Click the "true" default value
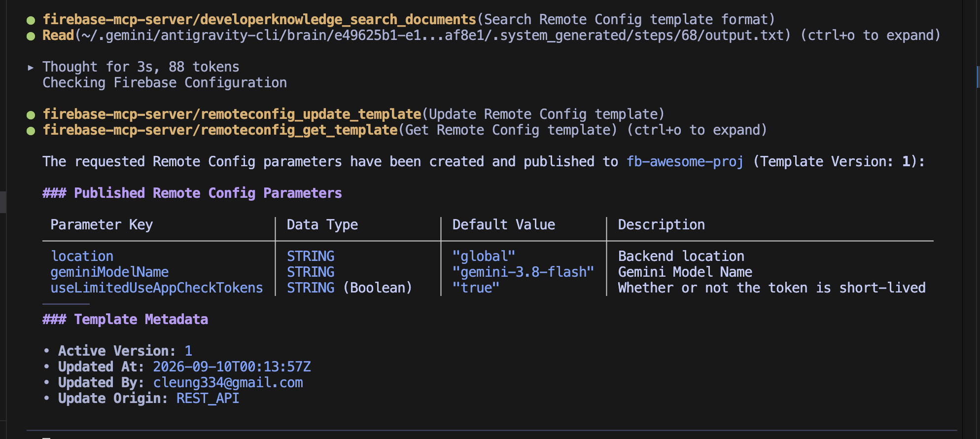The image size is (980, 439). (476, 288)
